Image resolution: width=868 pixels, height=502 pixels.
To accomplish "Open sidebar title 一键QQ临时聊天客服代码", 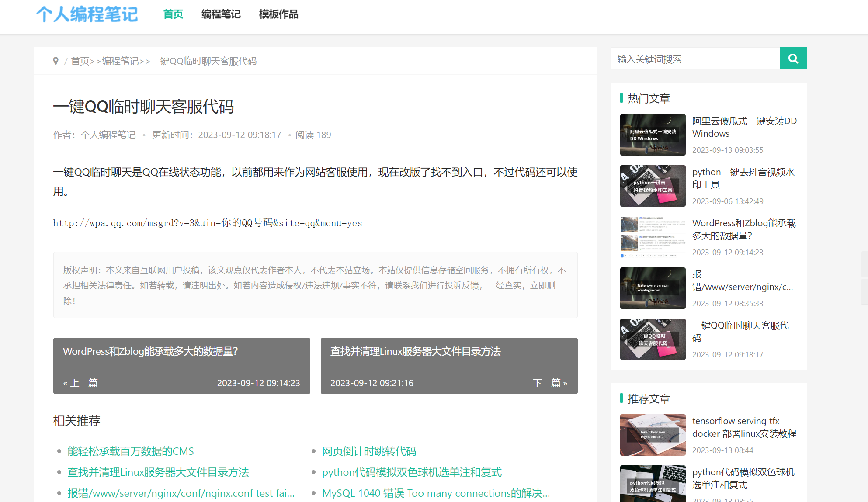I will [740, 332].
